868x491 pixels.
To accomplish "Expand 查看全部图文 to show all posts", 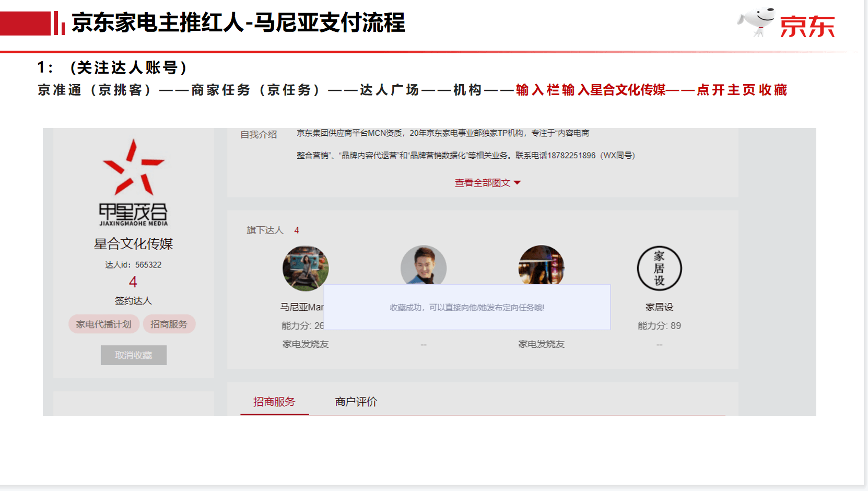I will pos(488,183).
